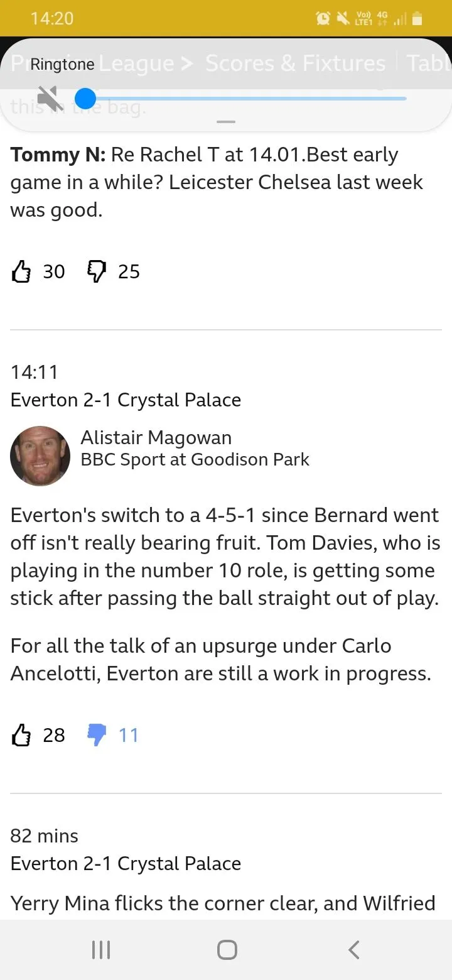Open recent apps from the navigation bar

[101, 950]
